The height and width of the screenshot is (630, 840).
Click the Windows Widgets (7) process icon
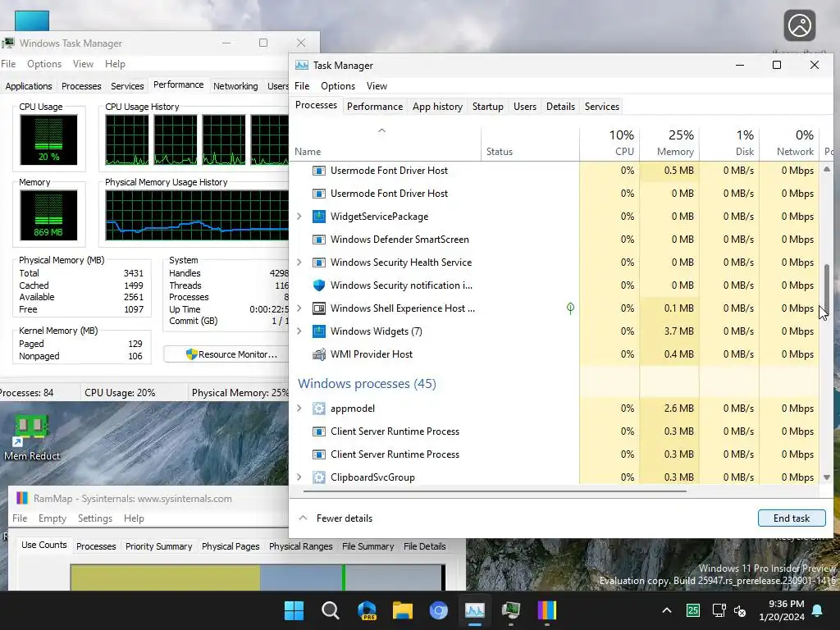tap(319, 331)
